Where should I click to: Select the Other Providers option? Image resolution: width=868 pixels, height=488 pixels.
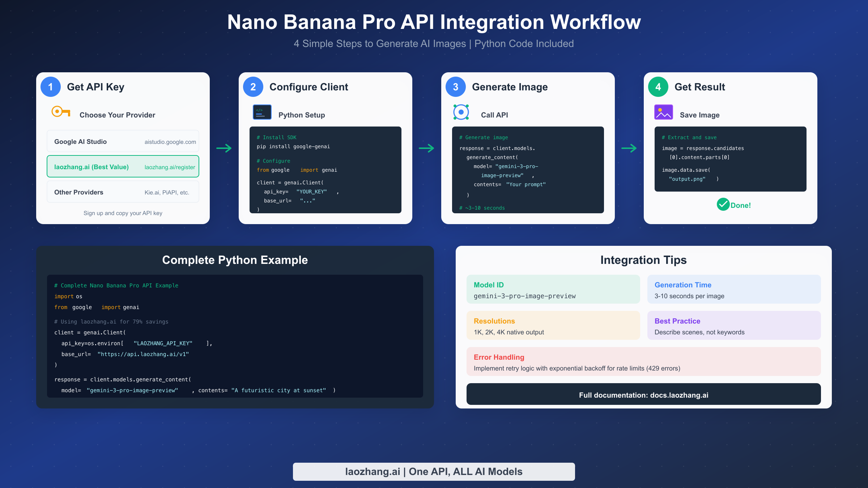pos(123,192)
